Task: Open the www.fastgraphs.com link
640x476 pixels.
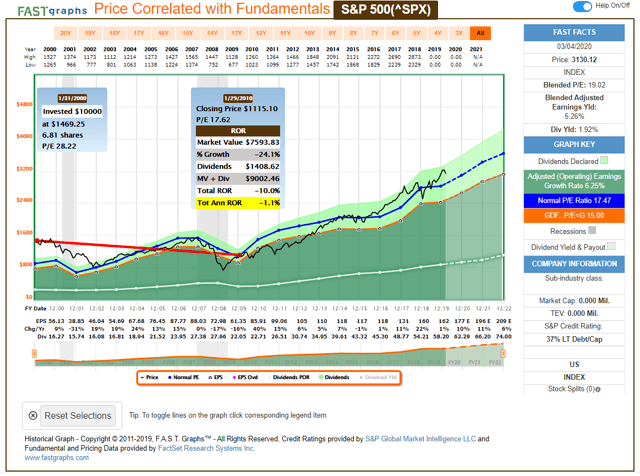Action: coord(57,458)
